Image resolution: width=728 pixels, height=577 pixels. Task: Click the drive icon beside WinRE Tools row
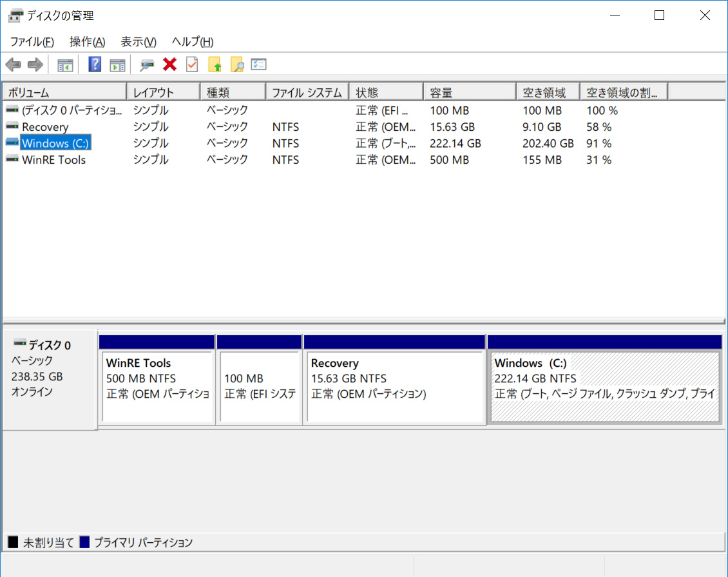pos(12,159)
